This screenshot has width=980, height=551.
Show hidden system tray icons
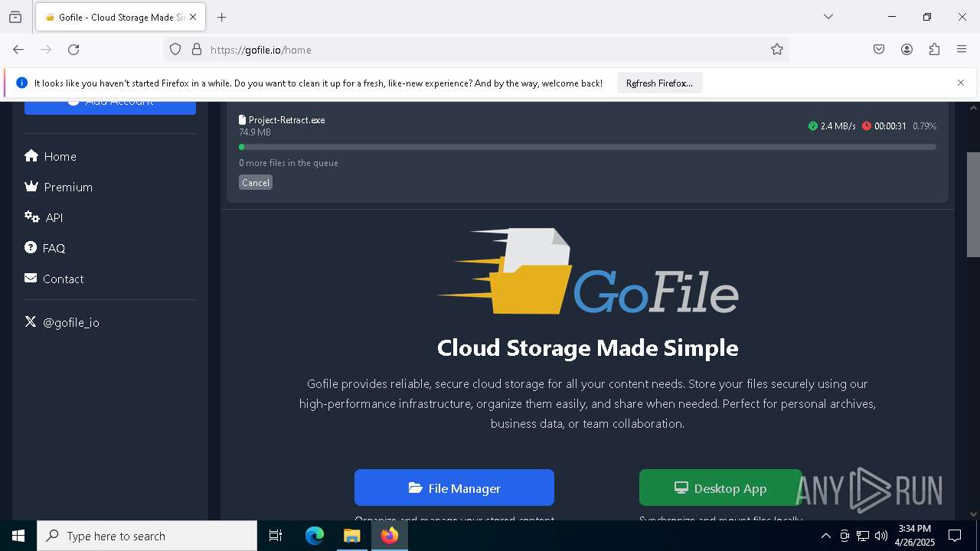pyautogui.click(x=825, y=536)
